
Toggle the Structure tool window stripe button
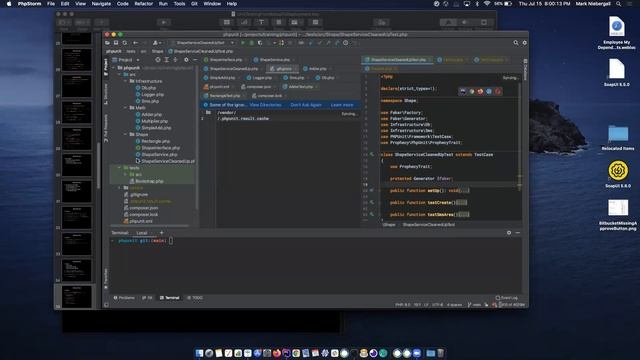pyautogui.click(x=106, y=93)
